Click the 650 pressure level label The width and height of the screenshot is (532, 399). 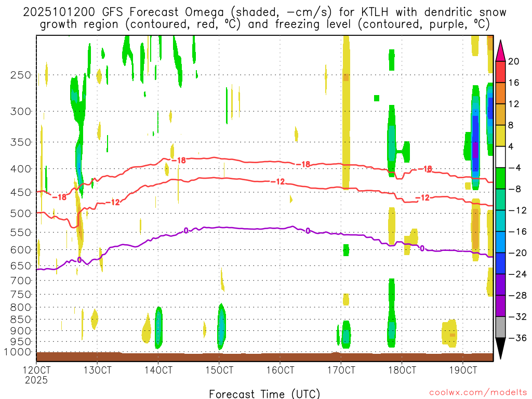click(20, 265)
